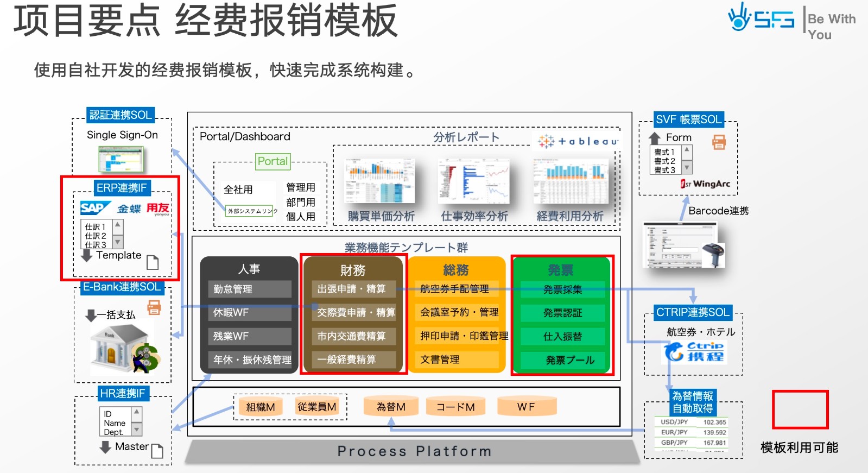Select the 発票 module header

pos(561,270)
